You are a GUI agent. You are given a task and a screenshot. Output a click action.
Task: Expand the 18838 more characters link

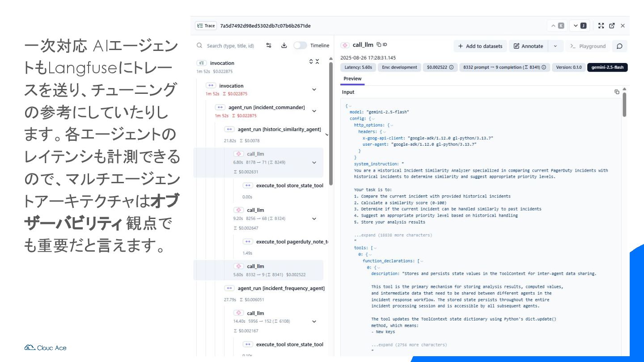393,235
